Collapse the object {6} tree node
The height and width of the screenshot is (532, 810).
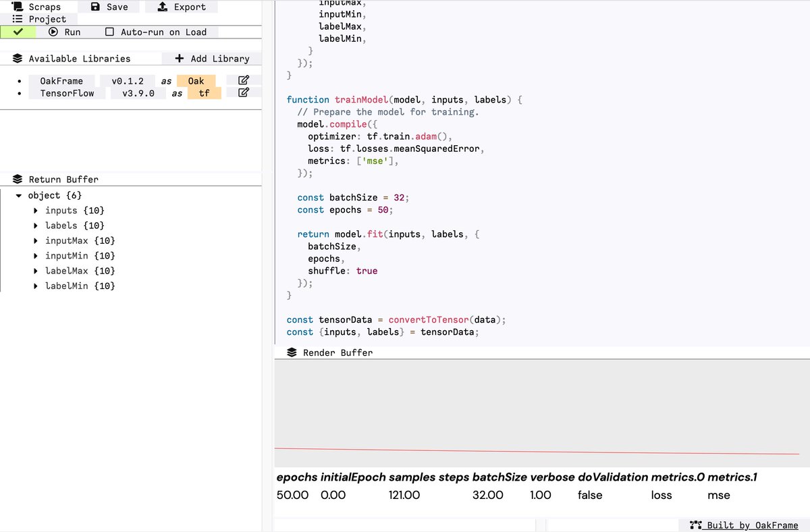click(20, 196)
